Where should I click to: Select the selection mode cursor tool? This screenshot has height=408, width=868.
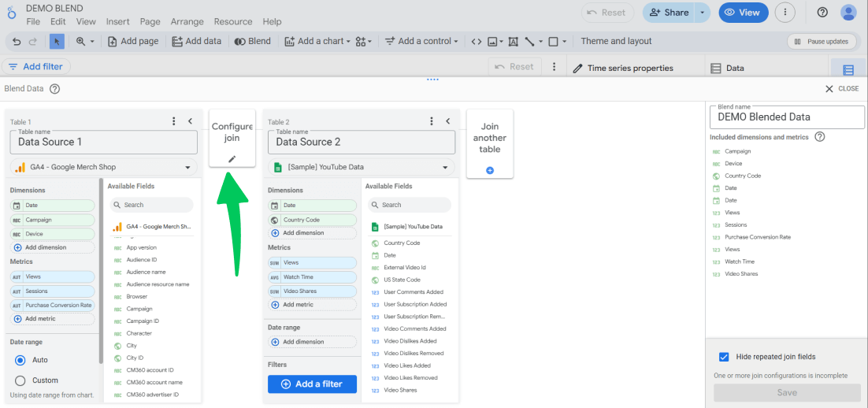pyautogui.click(x=56, y=41)
